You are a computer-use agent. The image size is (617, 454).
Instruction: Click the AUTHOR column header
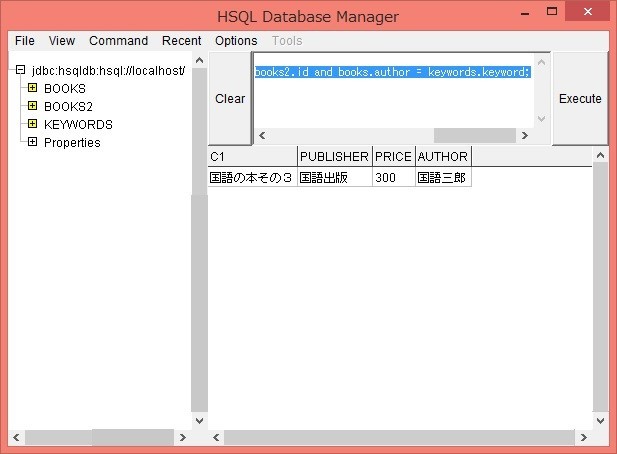click(x=443, y=157)
